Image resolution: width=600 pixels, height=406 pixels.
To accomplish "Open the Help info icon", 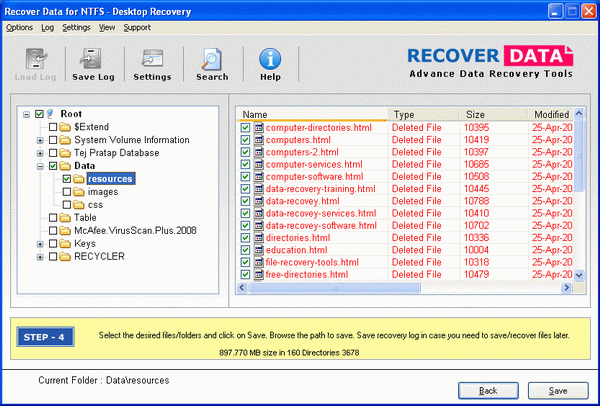I will tap(270, 59).
